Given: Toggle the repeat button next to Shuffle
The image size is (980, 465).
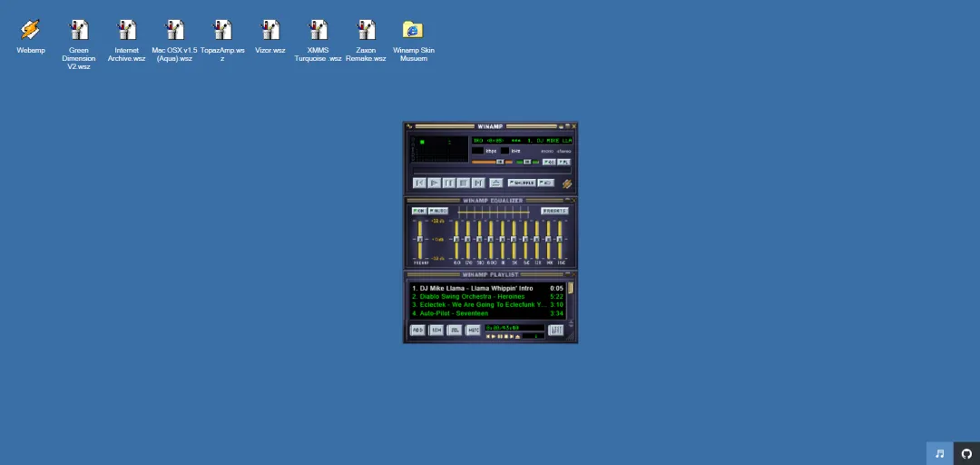Looking at the screenshot, I should coord(545,183).
